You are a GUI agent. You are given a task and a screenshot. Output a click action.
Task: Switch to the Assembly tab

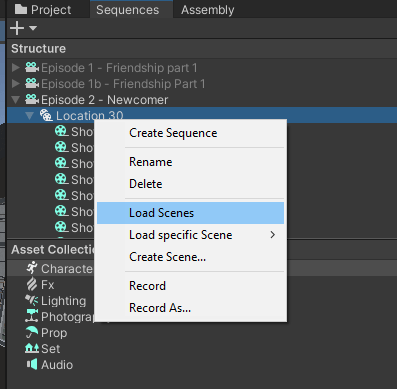click(207, 10)
